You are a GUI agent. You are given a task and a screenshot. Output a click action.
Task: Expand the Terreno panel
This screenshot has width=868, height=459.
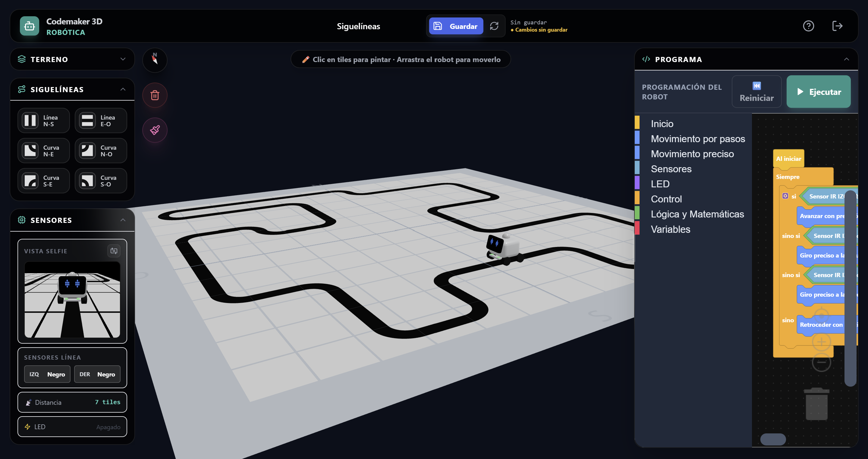click(x=122, y=59)
